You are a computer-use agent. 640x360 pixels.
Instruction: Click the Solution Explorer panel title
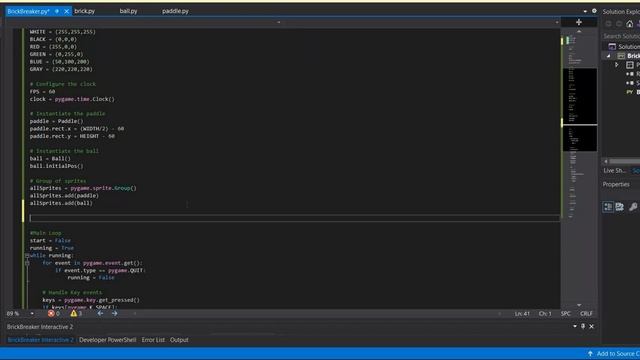(x=621, y=11)
